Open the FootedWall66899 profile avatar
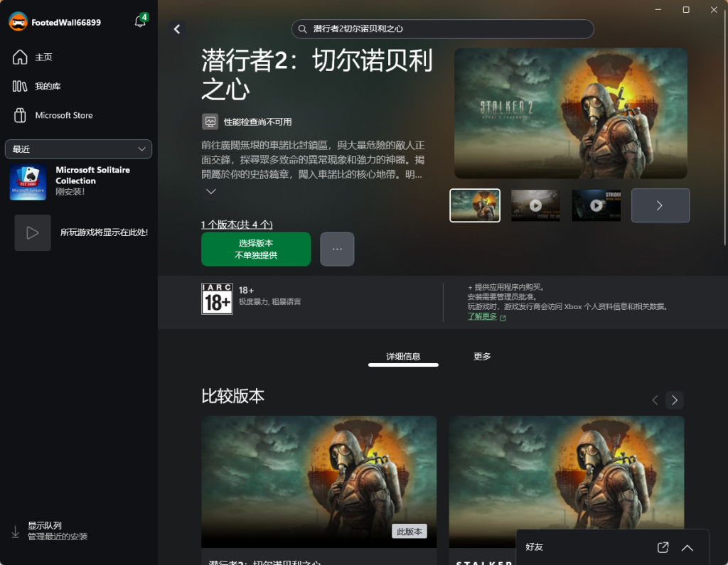This screenshot has height=565, width=728. pos(18,22)
